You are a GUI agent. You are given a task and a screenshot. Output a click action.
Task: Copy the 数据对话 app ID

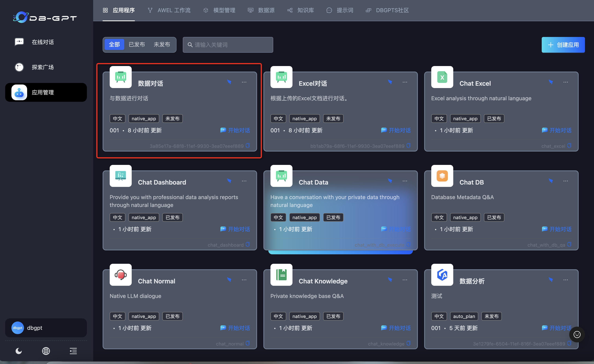click(248, 146)
